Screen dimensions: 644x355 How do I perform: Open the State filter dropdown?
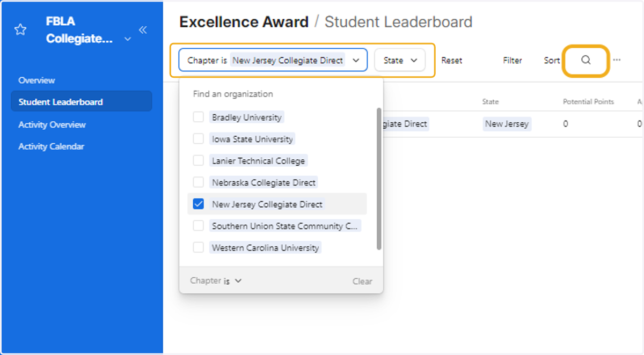(x=400, y=60)
